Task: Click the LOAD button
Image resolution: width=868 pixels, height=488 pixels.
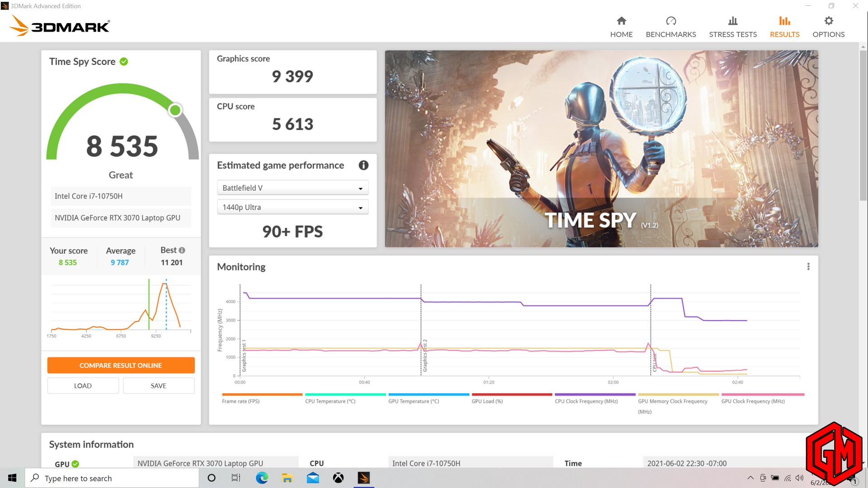Action: tap(83, 386)
